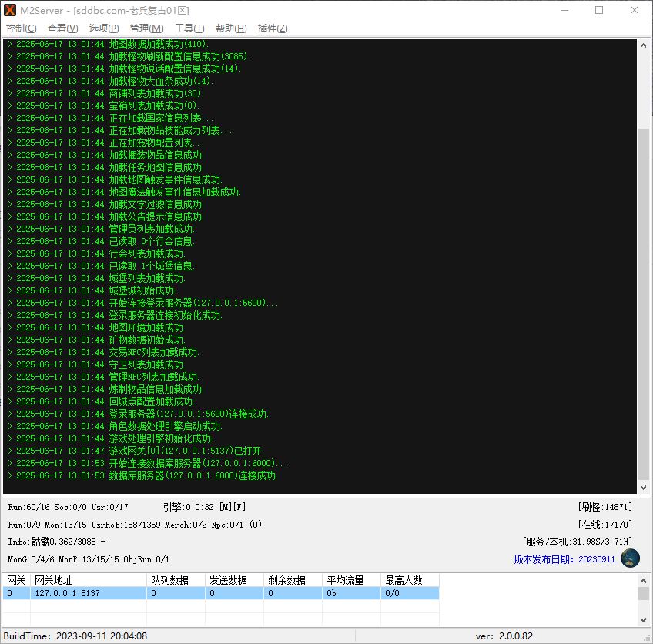Screen dimensions: 653x644
Task: Click the 队列数据 column header
Action: (x=176, y=580)
